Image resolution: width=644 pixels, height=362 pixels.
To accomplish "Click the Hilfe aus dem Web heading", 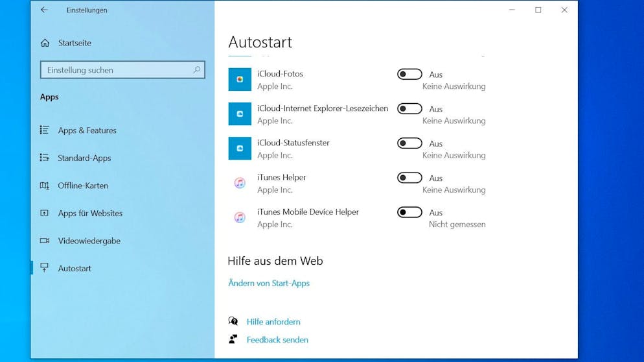I will tap(275, 261).
